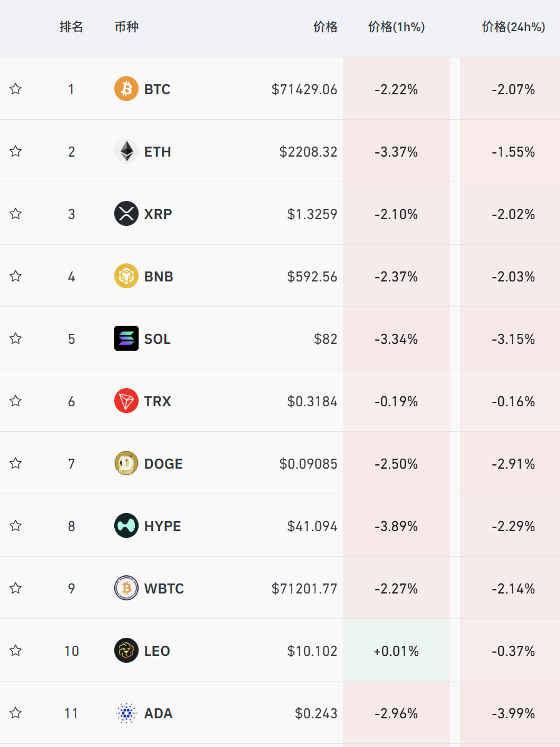Click the Ethereum diamond logo icon
This screenshot has height=747, width=560.
pyautogui.click(x=126, y=151)
